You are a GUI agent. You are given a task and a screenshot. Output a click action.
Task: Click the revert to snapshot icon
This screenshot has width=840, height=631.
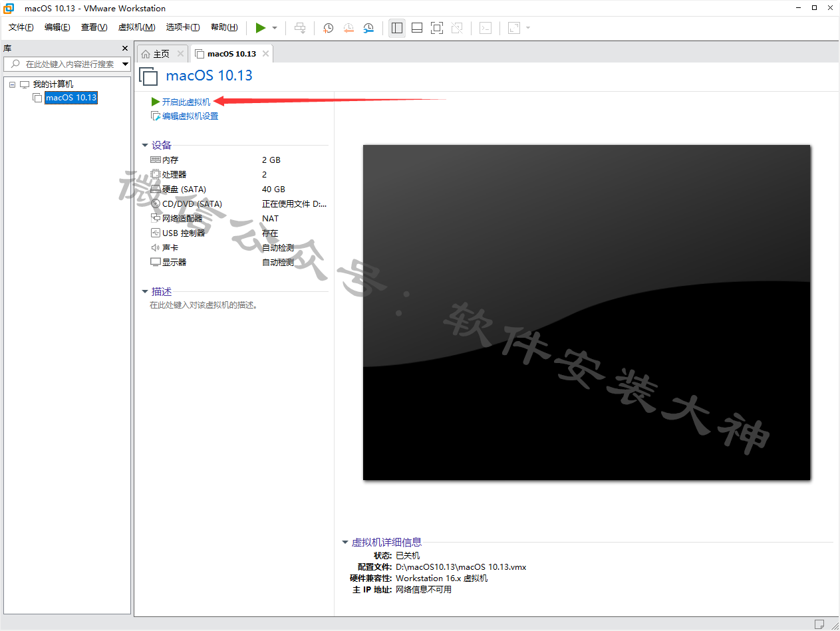coord(349,28)
